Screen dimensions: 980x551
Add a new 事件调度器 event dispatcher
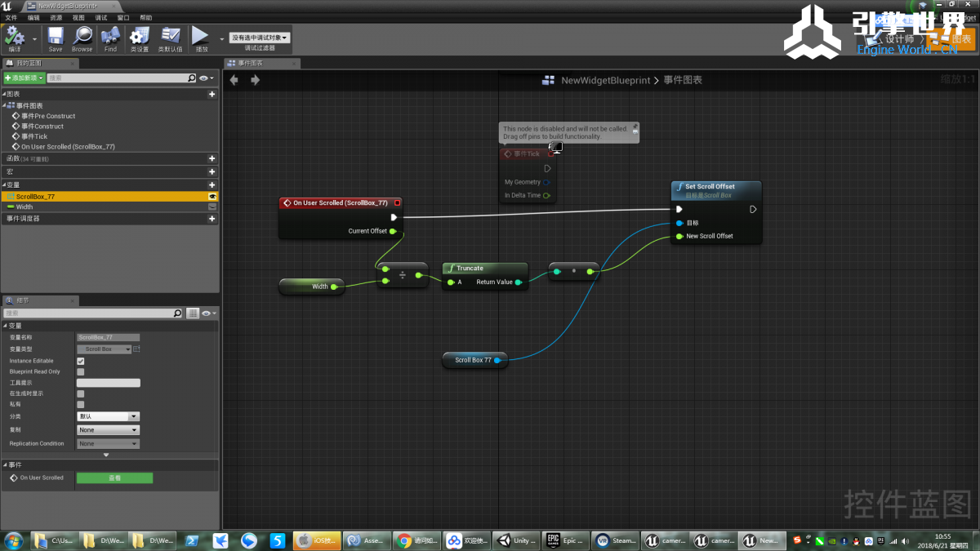(x=212, y=219)
